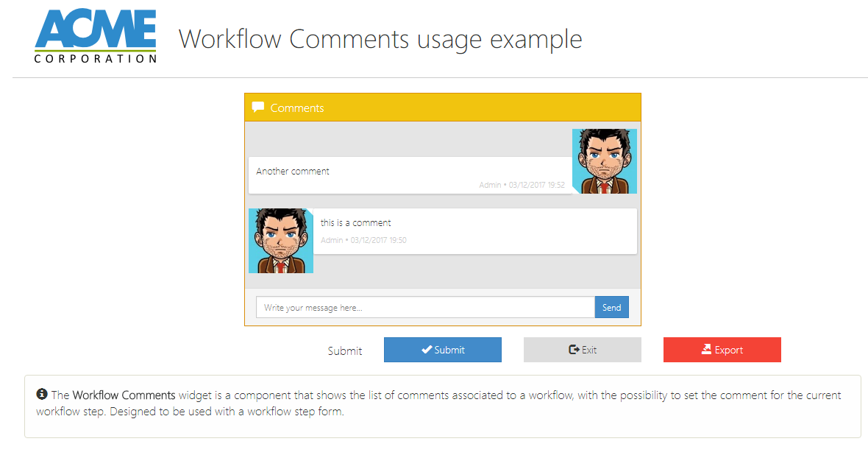Screen dimensions: 868x458
Task: Click the info icon in the description box
Action: coord(42,395)
